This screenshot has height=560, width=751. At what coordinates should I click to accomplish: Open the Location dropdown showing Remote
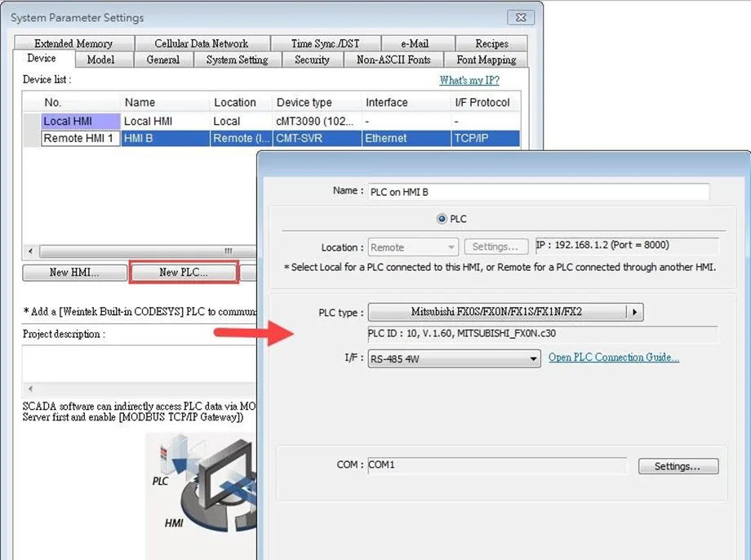pyautogui.click(x=413, y=247)
